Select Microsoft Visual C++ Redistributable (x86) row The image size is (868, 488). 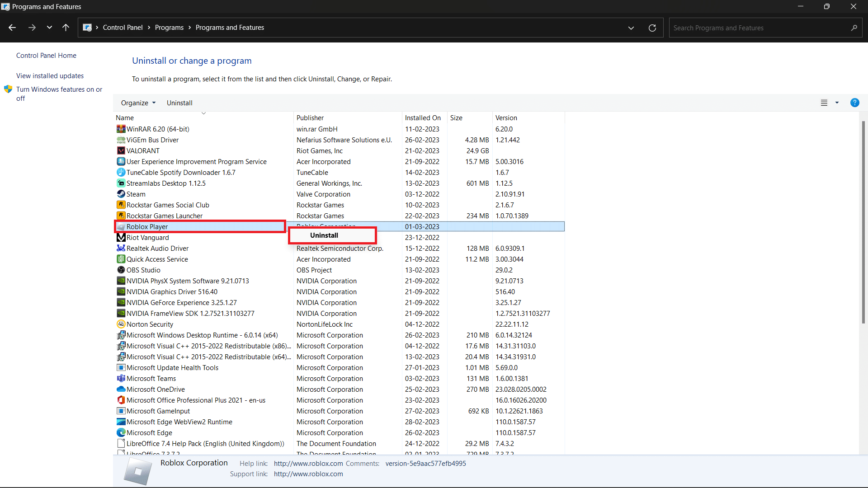coord(340,346)
